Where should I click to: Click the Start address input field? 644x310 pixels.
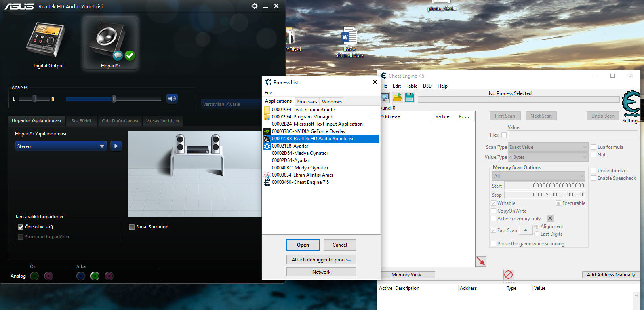(545, 186)
